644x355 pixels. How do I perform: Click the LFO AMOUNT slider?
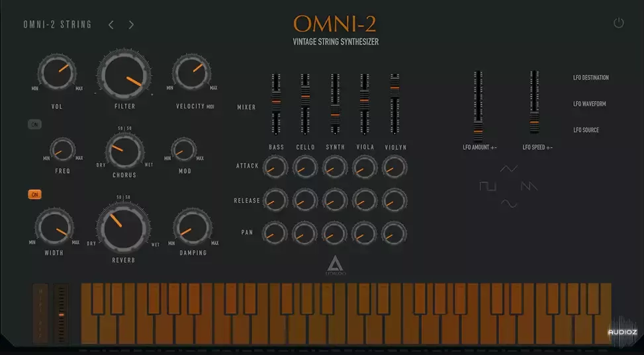click(478, 106)
